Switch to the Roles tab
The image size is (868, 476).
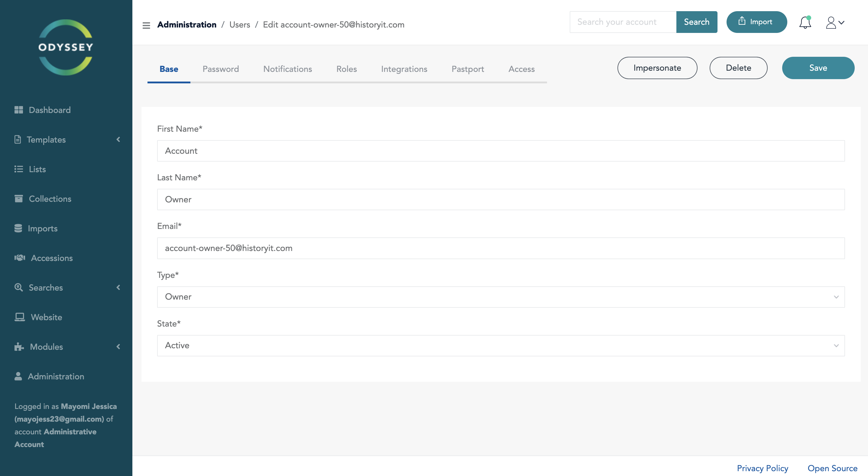click(x=346, y=69)
